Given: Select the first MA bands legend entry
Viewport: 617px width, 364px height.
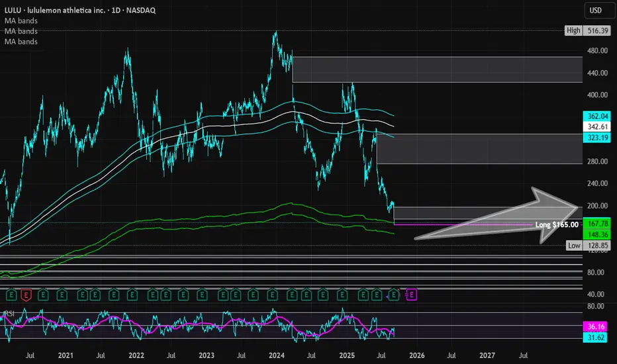Looking at the screenshot, I should [21, 21].
